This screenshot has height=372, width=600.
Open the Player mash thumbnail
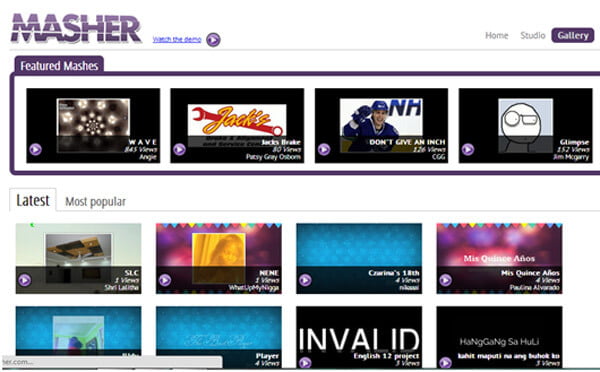219,337
